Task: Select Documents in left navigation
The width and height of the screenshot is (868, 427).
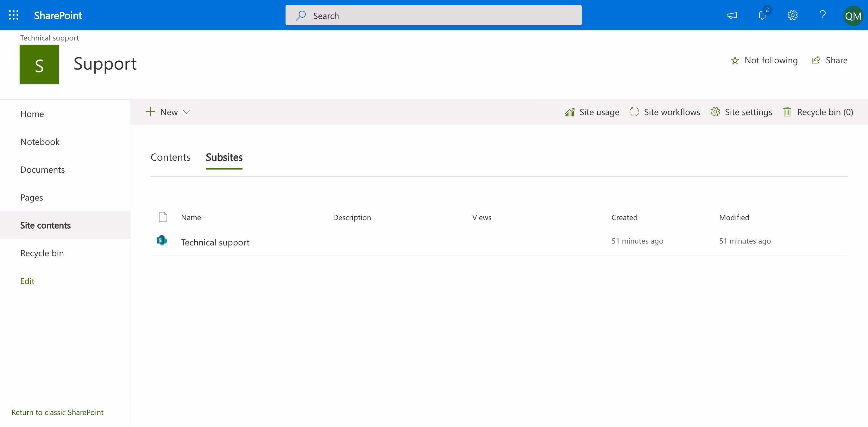Action: click(42, 170)
